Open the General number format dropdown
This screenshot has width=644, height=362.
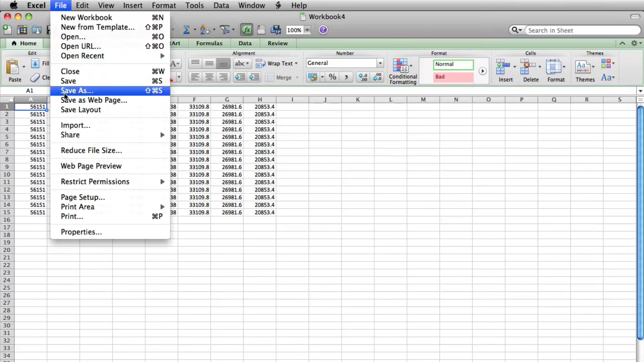point(380,63)
